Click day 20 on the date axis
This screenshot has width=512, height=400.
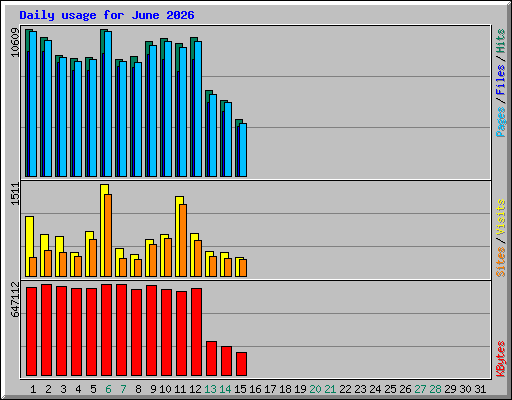pyautogui.click(x=315, y=389)
